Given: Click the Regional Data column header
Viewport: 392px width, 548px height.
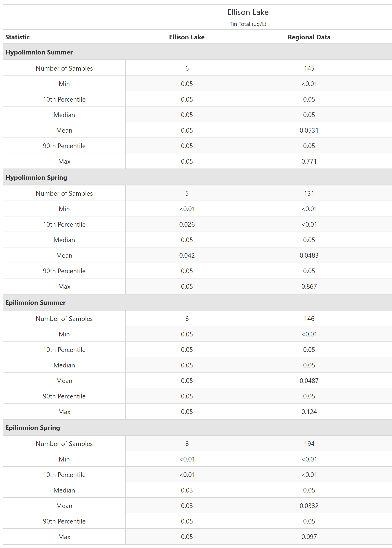Looking at the screenshot, I should 309,37.
